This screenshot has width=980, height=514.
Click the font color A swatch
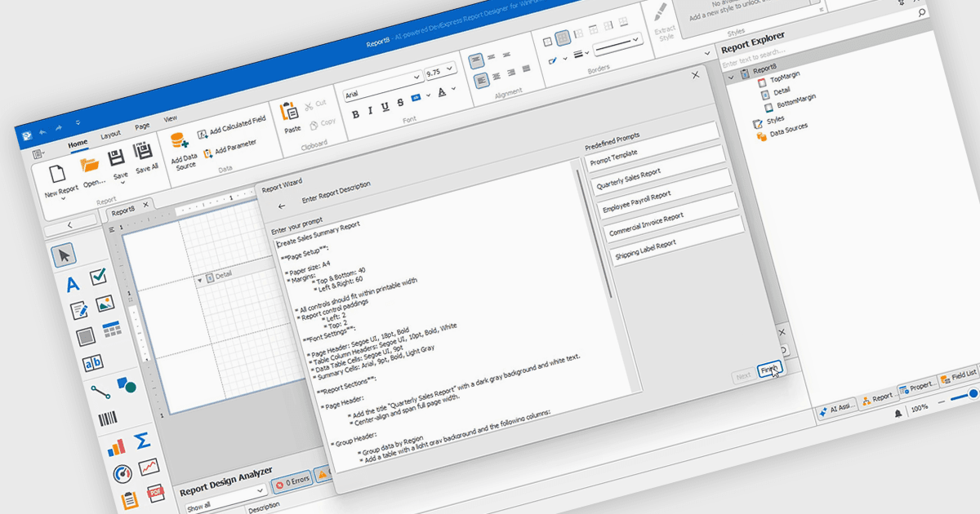[x=442, y=91]
